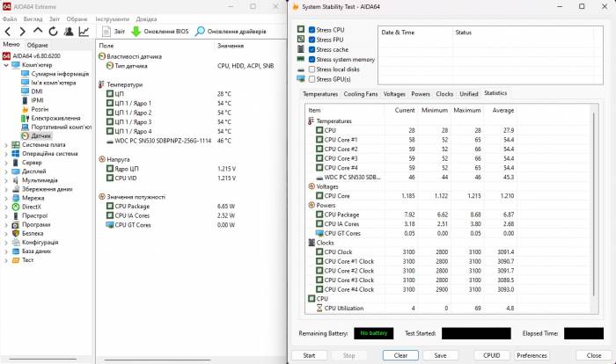The image size is (616, 364).
Task: Switch to the Voltages tab
Action: 394,94
